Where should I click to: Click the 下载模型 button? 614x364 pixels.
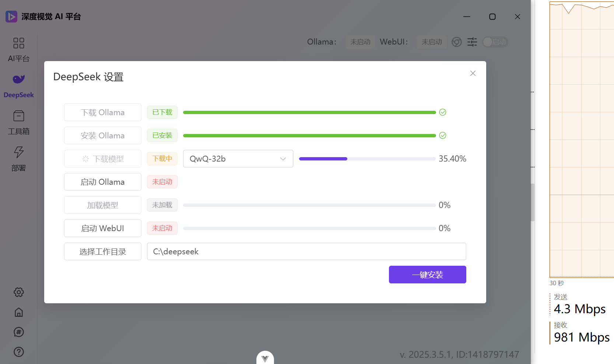pos(103,159)
